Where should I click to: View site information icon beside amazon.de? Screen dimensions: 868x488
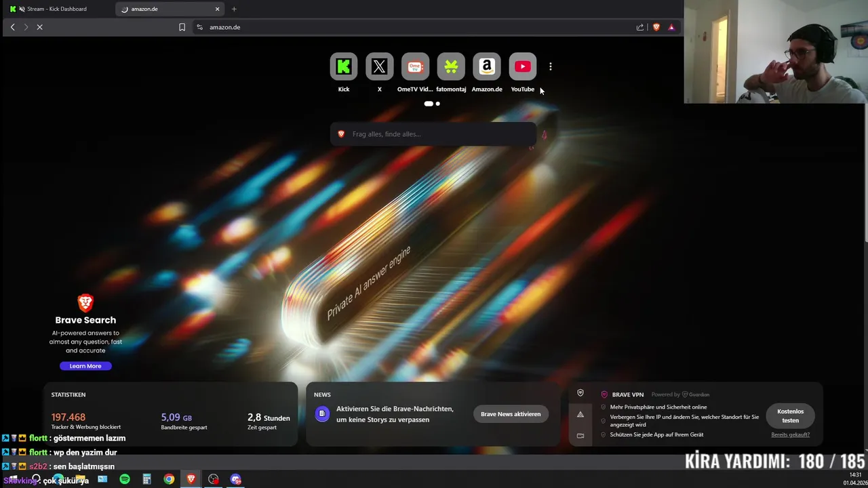[199, 27]
